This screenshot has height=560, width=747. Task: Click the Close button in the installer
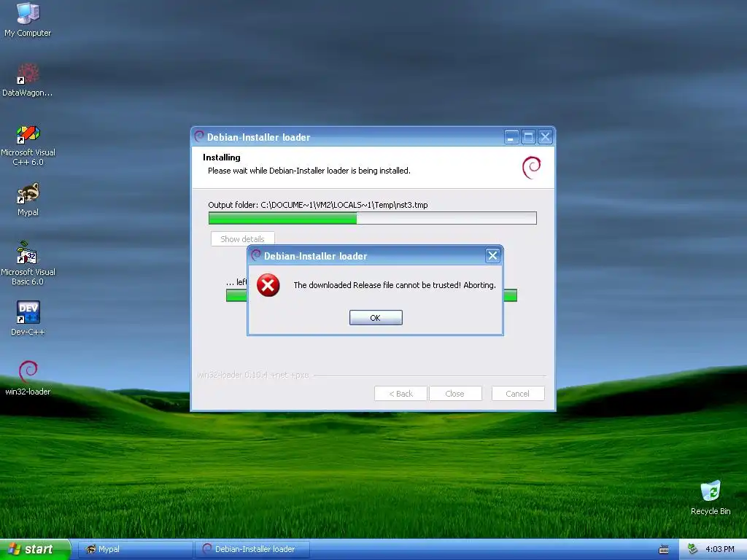(x=455, y=394)
